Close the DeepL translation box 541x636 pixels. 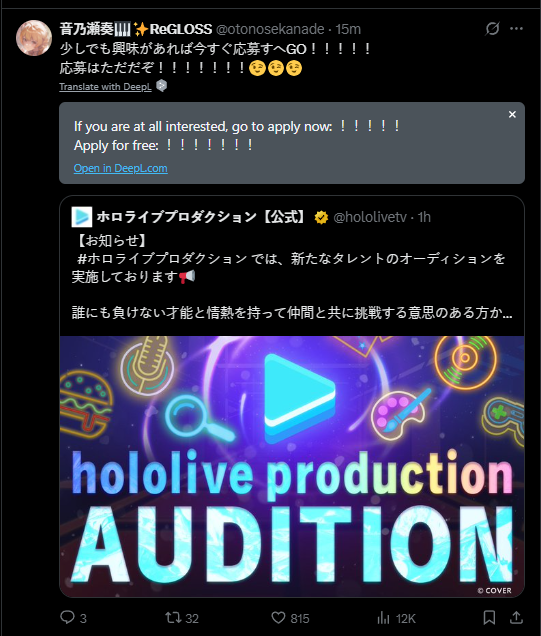512,115
